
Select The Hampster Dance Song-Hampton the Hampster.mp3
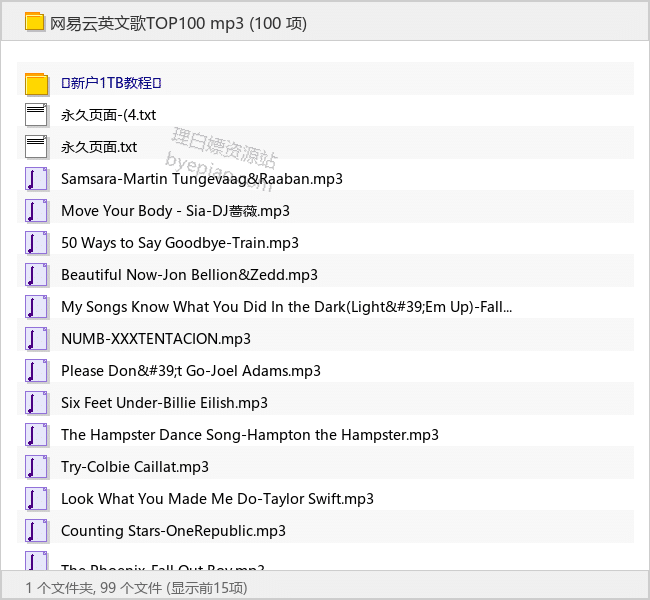click(250, 435)
